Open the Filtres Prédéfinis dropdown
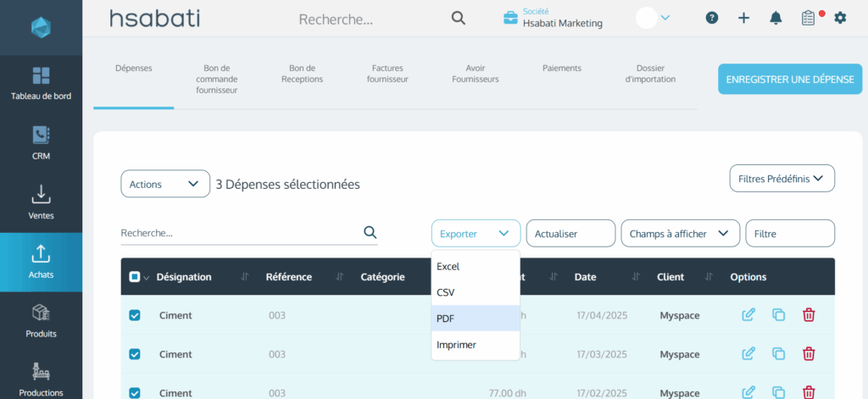 782,179
